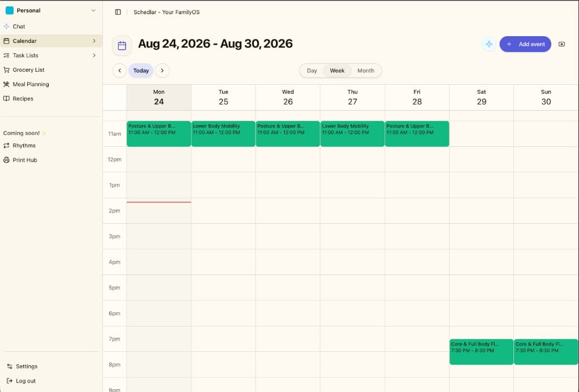Open the date picker calendar icon

click(x=122, y=46)
